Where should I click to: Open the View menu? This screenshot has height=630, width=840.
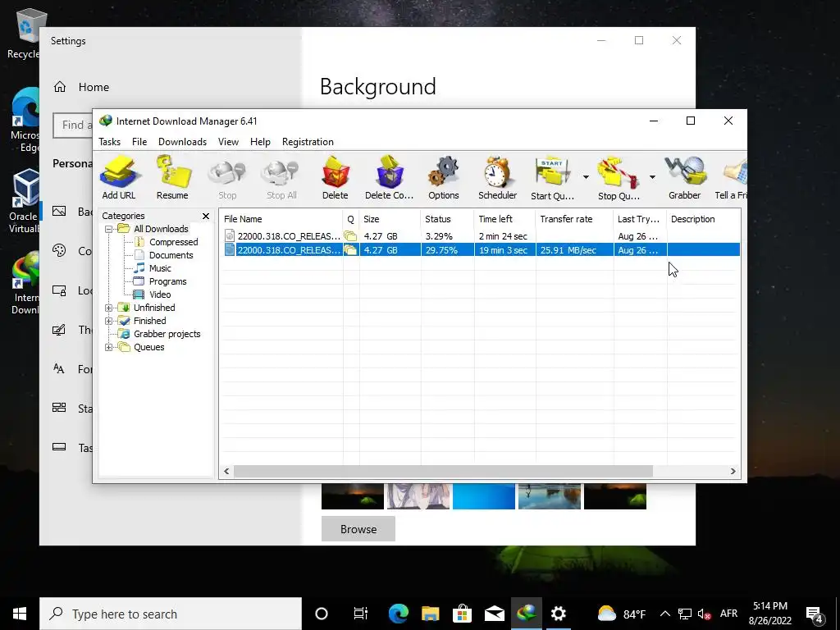click(228, 142)
